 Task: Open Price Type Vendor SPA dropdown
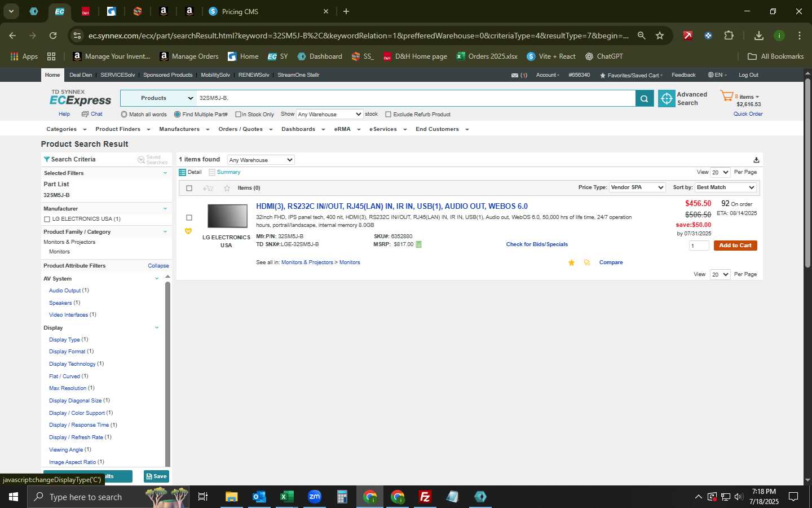637,187
